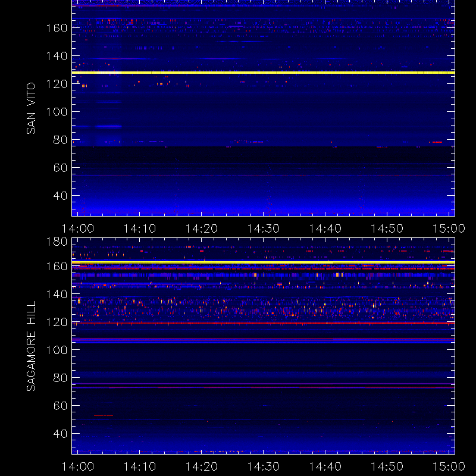Choose the 100 tick label on Sagamore Hill axis
476x476 pixels.
[x=57, y=350]
